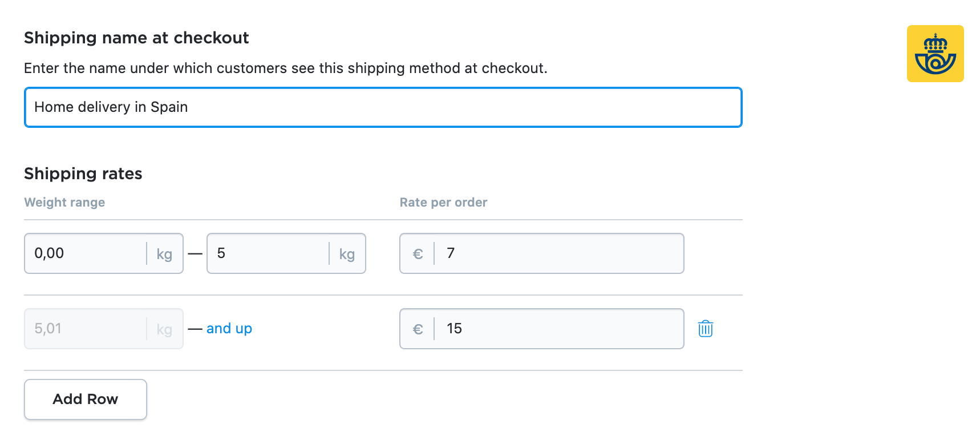Click the disabled 5,01 weight field

pos(86,329)
